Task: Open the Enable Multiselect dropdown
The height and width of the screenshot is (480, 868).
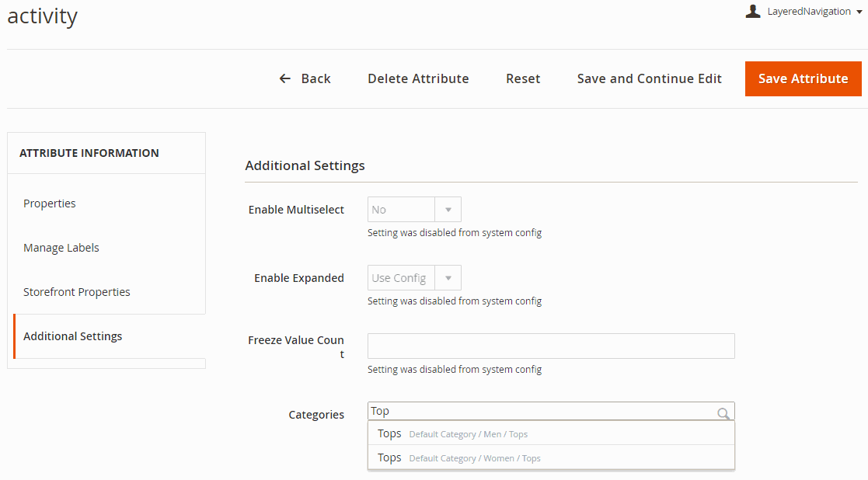Action: tap(414, 210)
